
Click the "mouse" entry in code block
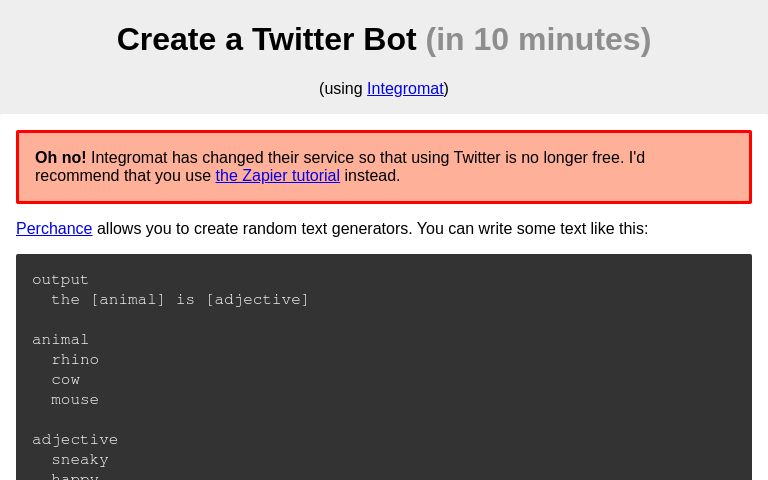75,400
